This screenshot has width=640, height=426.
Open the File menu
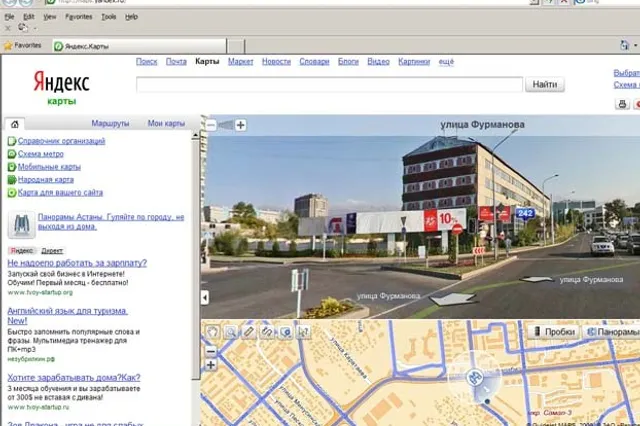[9, 17]
